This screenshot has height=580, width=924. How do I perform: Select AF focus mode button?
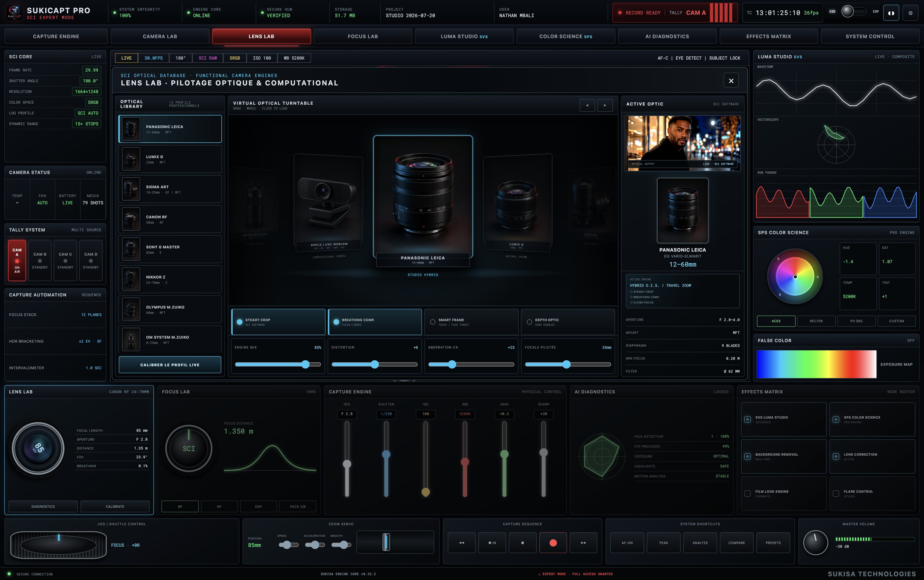point(180,506)
